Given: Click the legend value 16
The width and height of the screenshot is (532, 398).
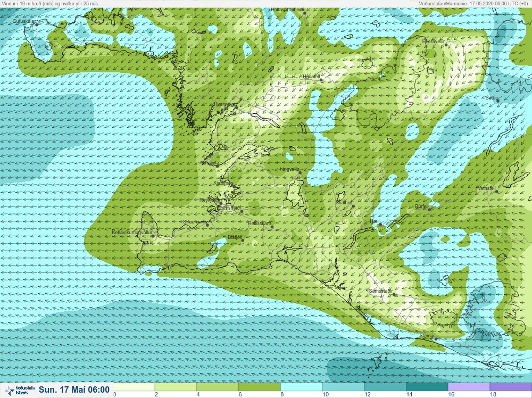Looking at the screenshot, I should 451,394.
